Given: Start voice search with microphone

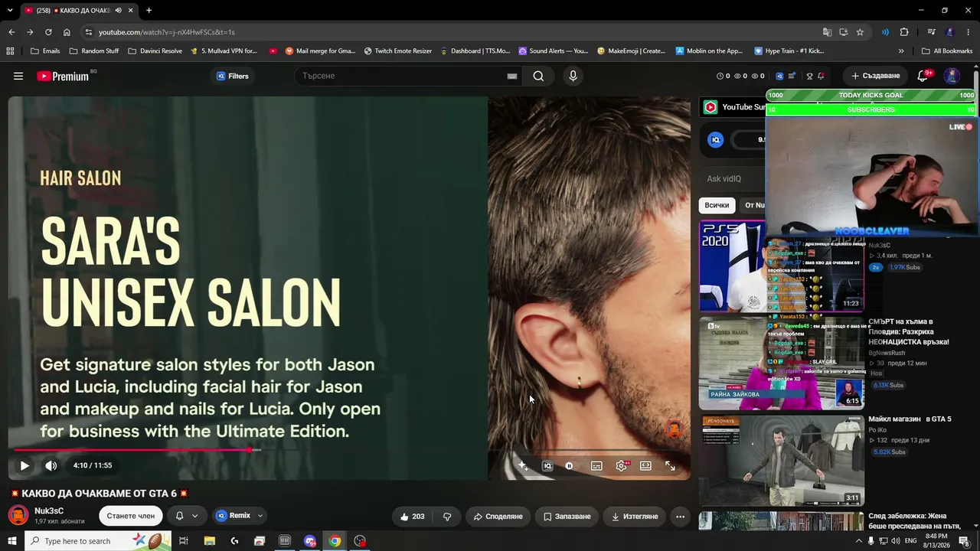Looking at the screenshot, I should pos(573,76).
